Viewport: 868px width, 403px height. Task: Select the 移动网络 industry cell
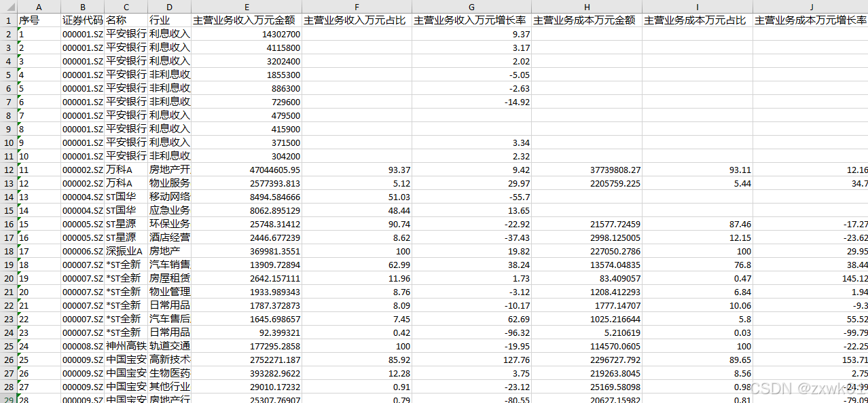tap(169, 197)
